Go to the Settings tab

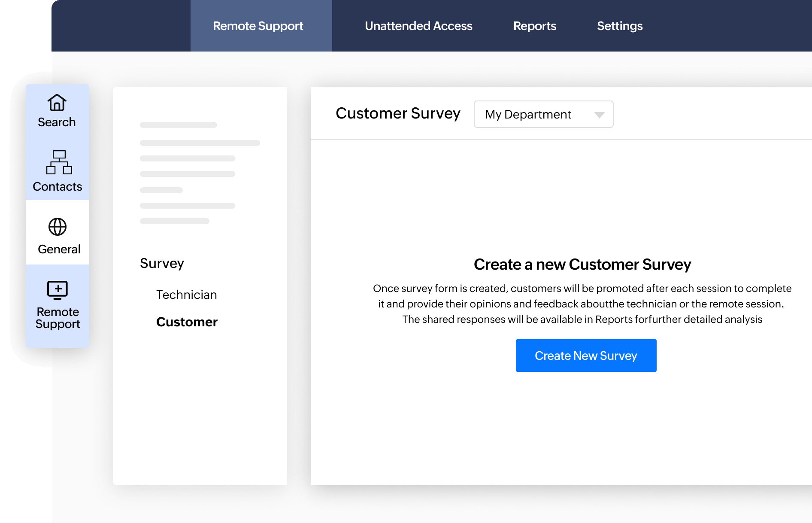coord(619,26)
